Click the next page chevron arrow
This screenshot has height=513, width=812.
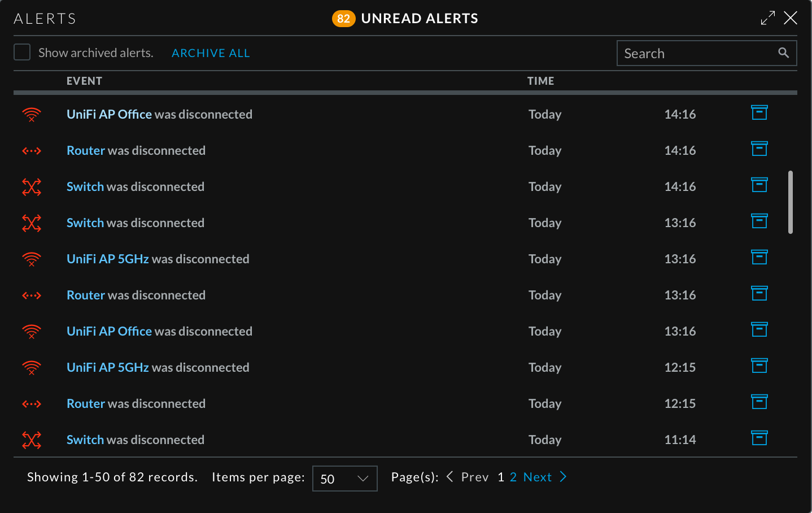(x=563, y=477)
